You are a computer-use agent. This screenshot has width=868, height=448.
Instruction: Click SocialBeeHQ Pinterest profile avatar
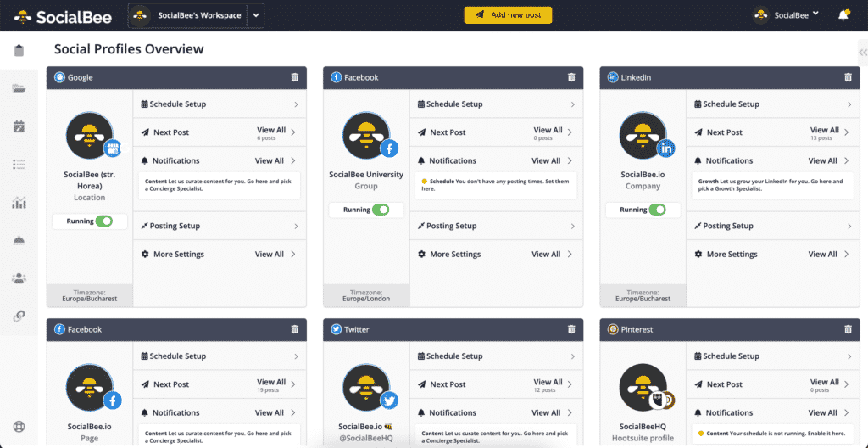click(643, 387)
